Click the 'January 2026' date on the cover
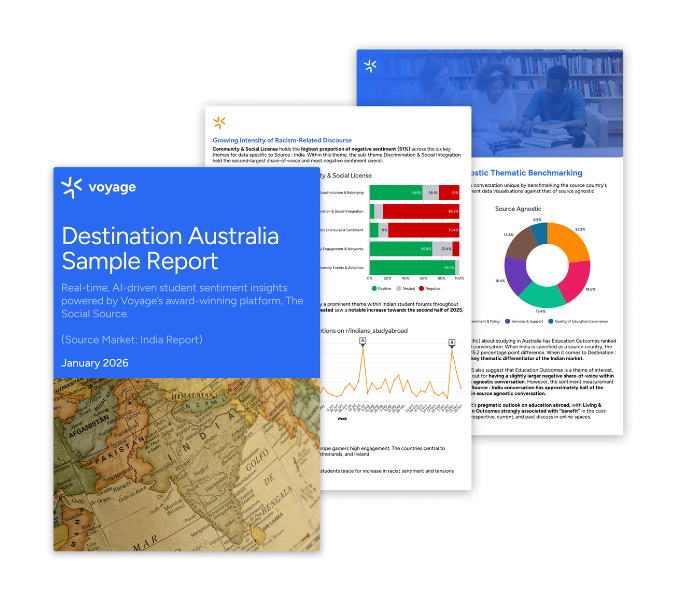680x600 pixels. tap(95, 363)
